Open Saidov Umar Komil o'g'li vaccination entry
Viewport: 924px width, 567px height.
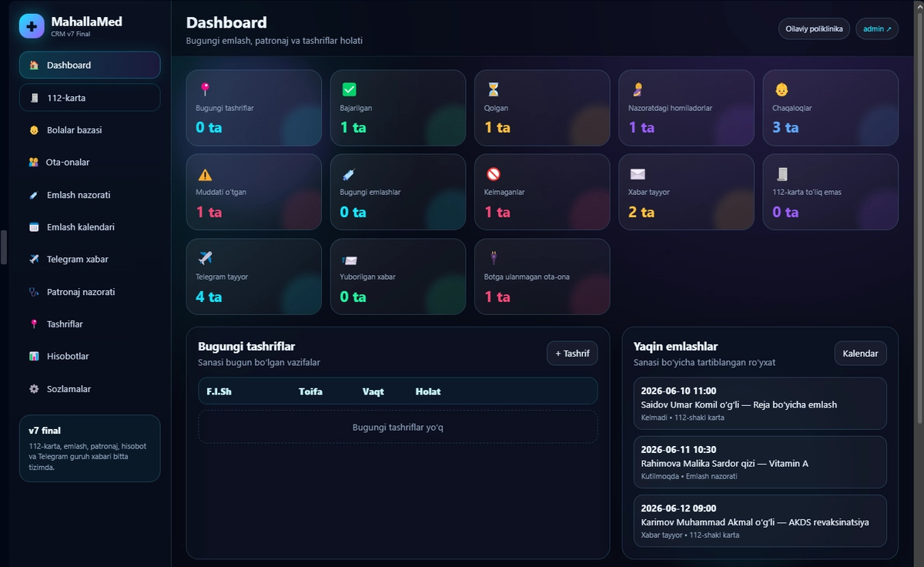[760, 404]
